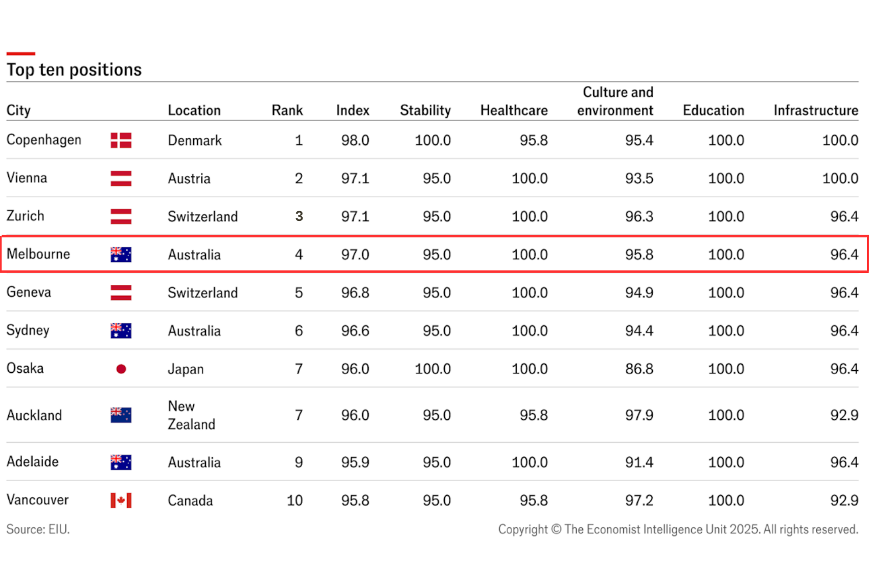Screen dimensions: 869x588
Task: Click the Stability column header
Action: 425,110
